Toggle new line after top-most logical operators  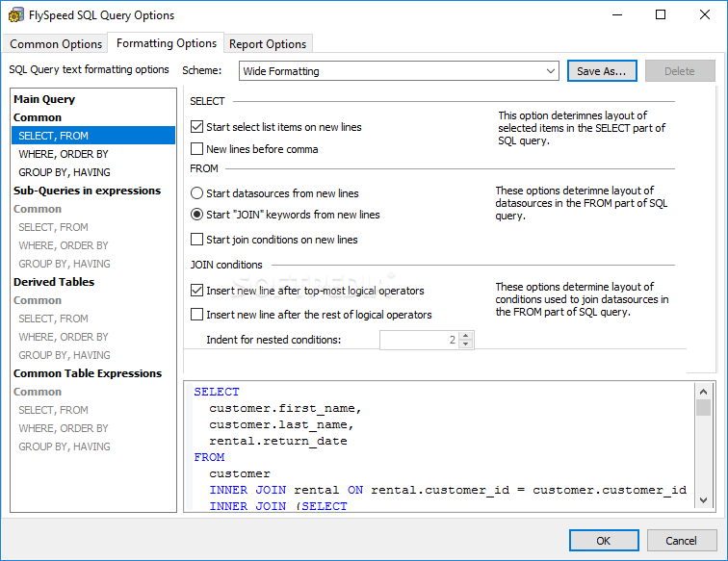click(x=197, y=290)
